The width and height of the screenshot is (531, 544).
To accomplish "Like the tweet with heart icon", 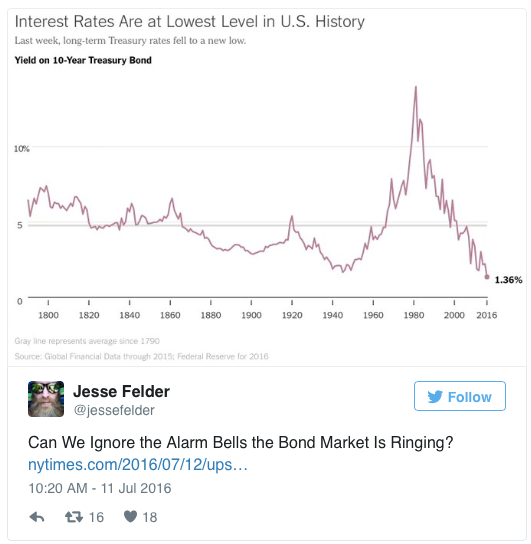I will pos(130,517).
